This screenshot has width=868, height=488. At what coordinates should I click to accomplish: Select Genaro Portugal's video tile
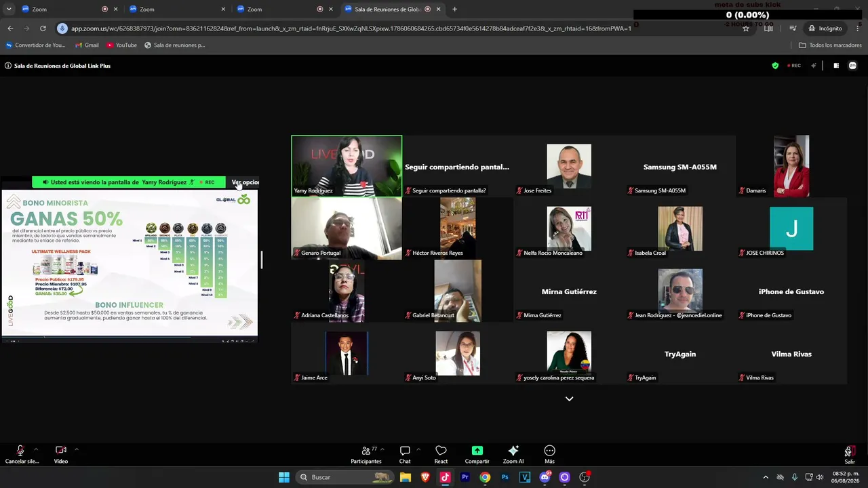tap(347, 228)
